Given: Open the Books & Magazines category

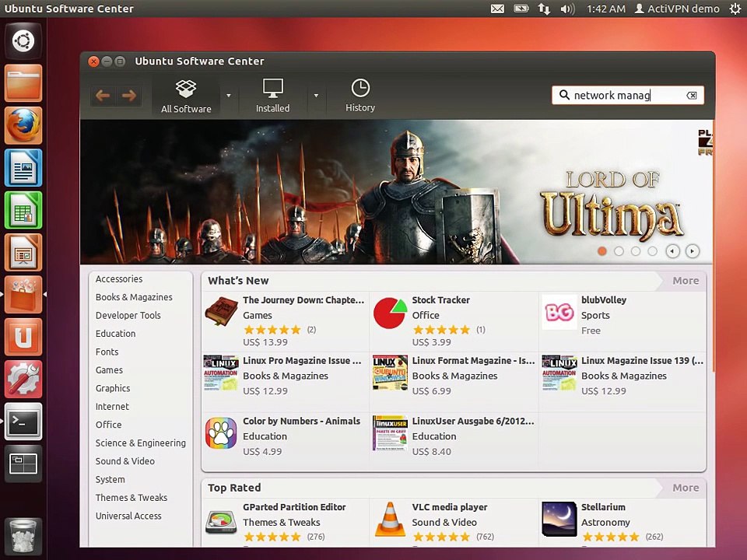Looking at the screenshot, I should tap(134, 297).
